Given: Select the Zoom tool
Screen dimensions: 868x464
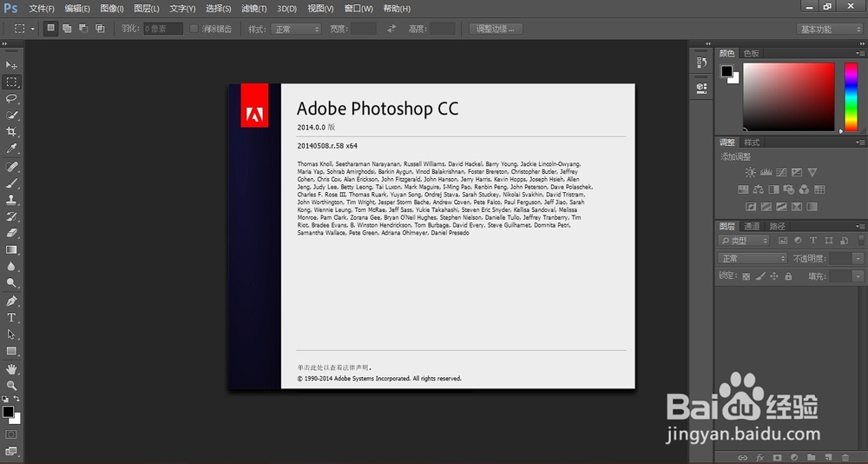Looking at the screenshot, I should tap(11, 386).
